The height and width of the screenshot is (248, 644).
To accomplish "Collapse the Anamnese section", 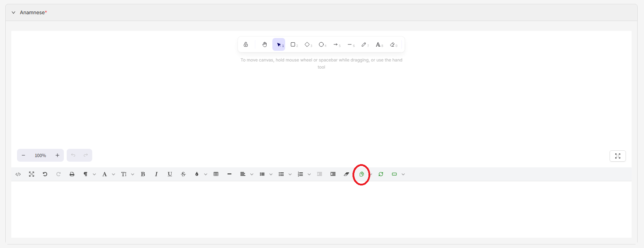I will (x=13, y=12).
